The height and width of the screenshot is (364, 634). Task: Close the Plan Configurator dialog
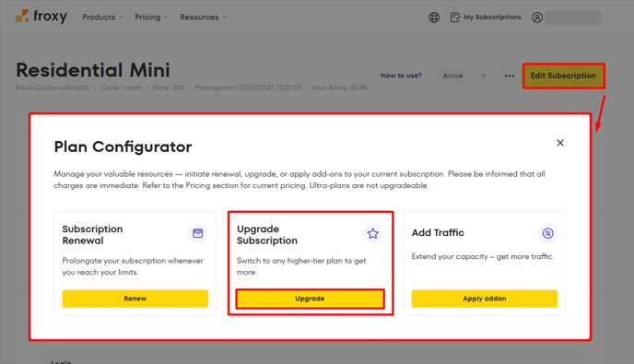[x=560, y=143]
